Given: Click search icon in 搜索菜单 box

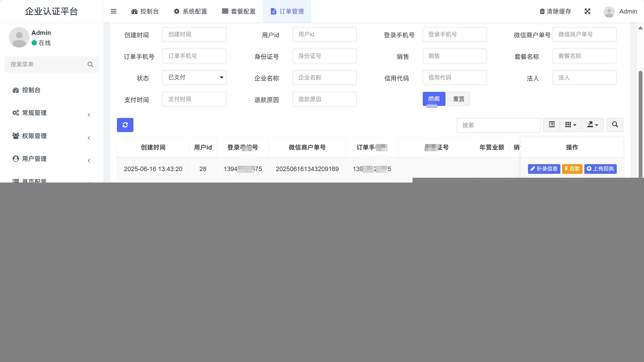Looking at the screenshot, I should point(90,65).
